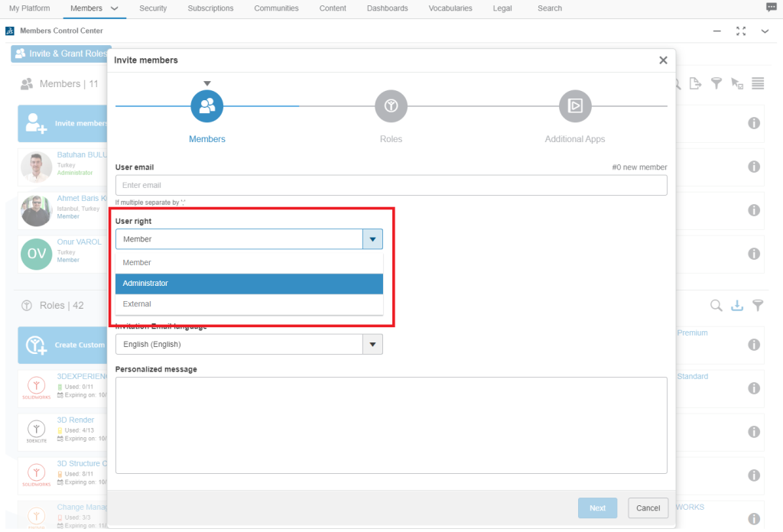Click the members list filter funnel icon

(x=716, y=83)
